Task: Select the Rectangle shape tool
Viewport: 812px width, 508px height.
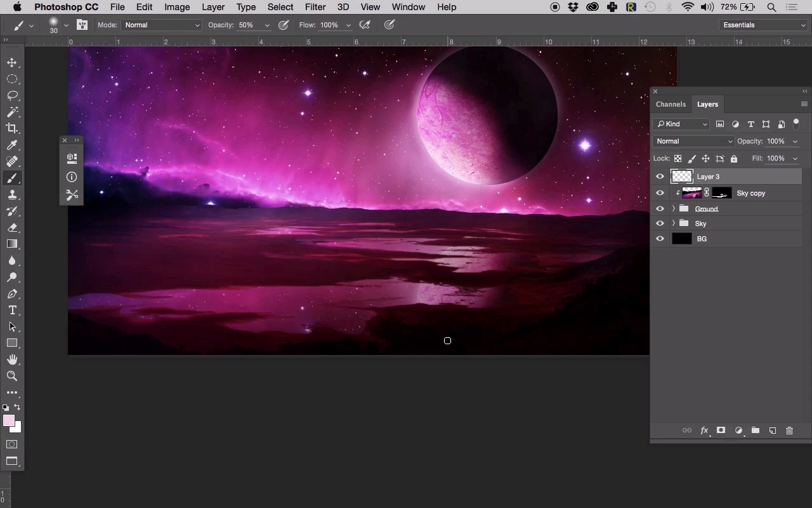Action: coord(12,343)
